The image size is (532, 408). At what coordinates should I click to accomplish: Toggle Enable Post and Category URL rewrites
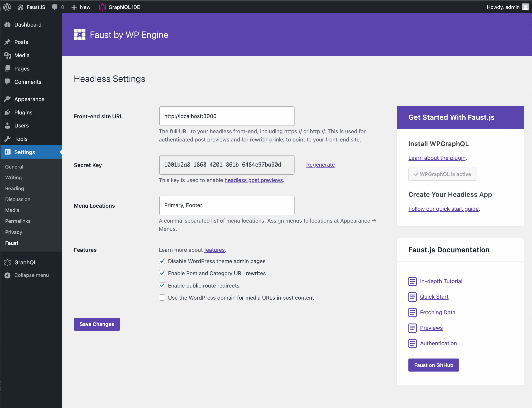pos(162,273)
